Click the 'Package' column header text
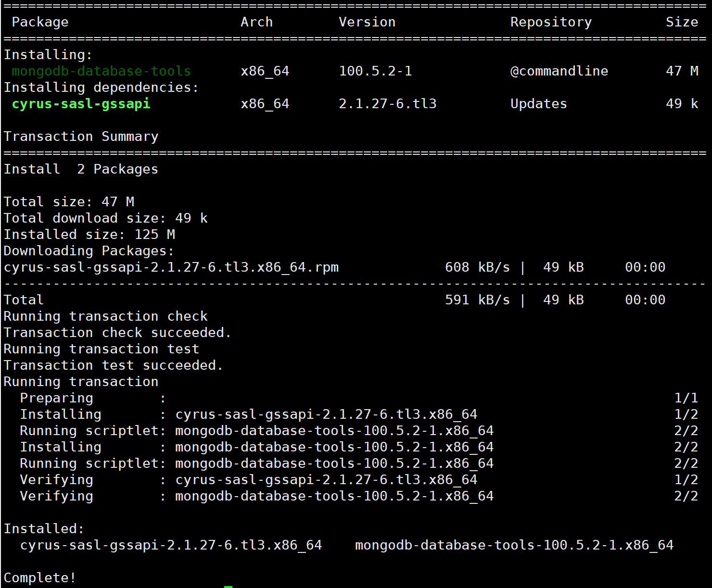712x588 pixels. (40, 23)
